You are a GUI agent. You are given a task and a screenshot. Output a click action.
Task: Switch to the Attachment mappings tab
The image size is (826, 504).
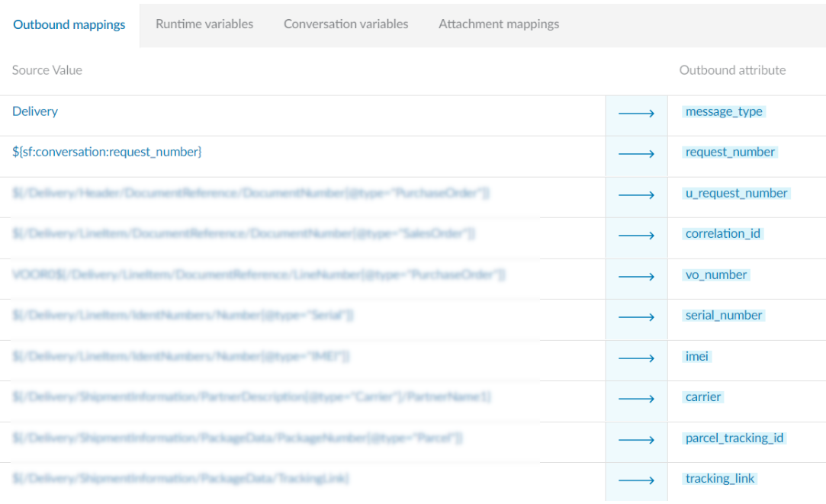coord(498,24)
